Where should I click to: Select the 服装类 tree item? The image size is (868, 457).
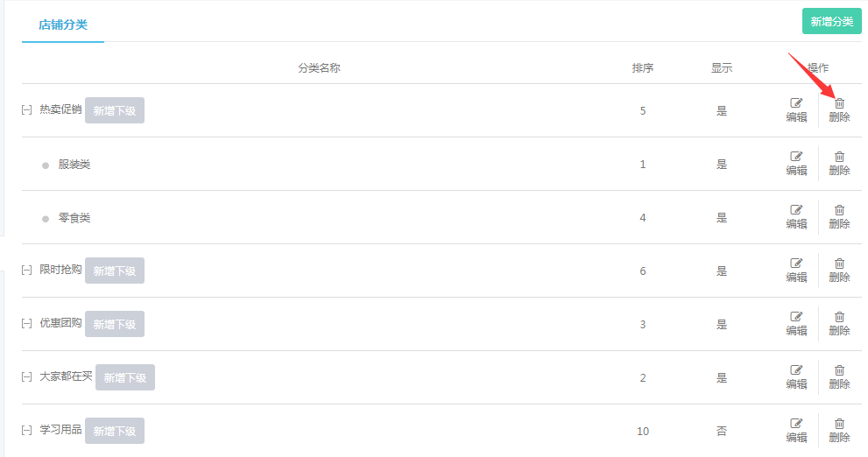click(74, 164)
